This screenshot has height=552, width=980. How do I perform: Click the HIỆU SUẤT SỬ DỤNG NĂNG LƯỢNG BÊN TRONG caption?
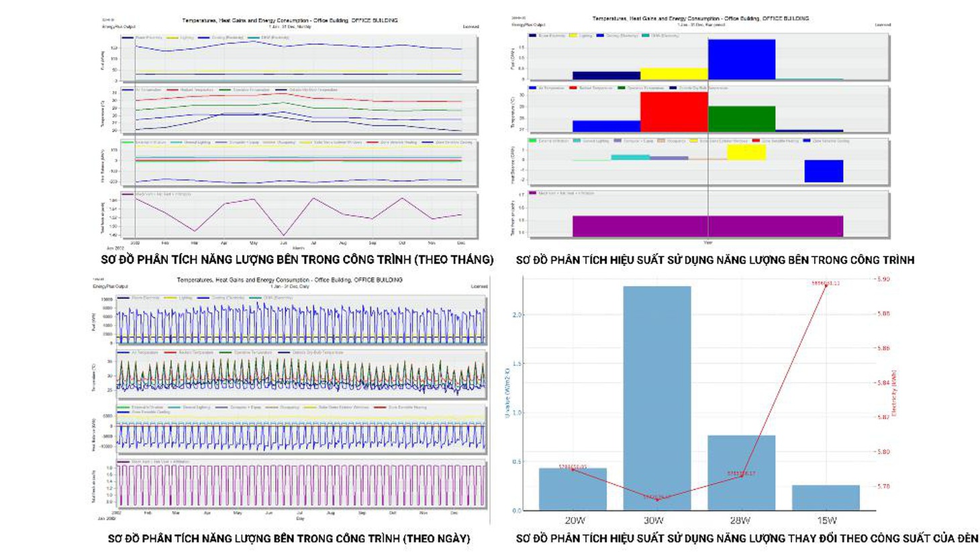click(715, 260)
